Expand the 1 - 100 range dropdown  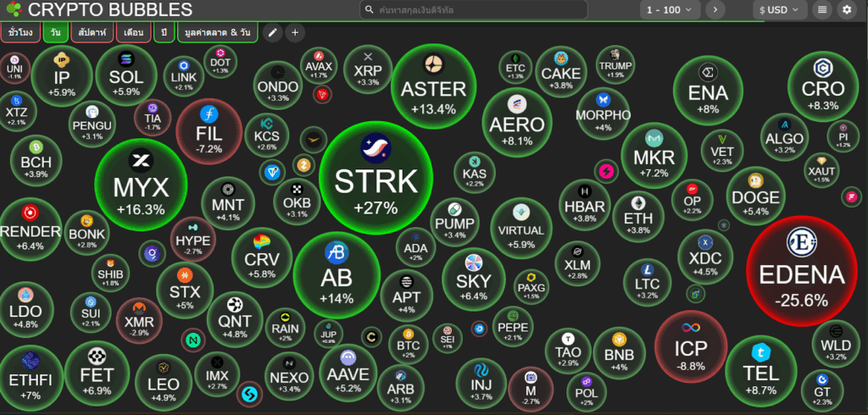point(669,10)
